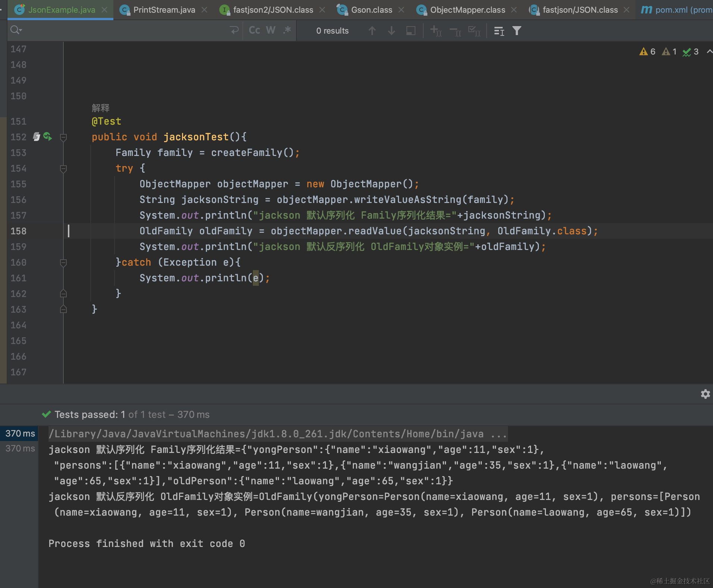Viewport: 713px width, 588px height.
Task: Open the fastjson2/JSON.class tab
Action: tap(273, 10)
